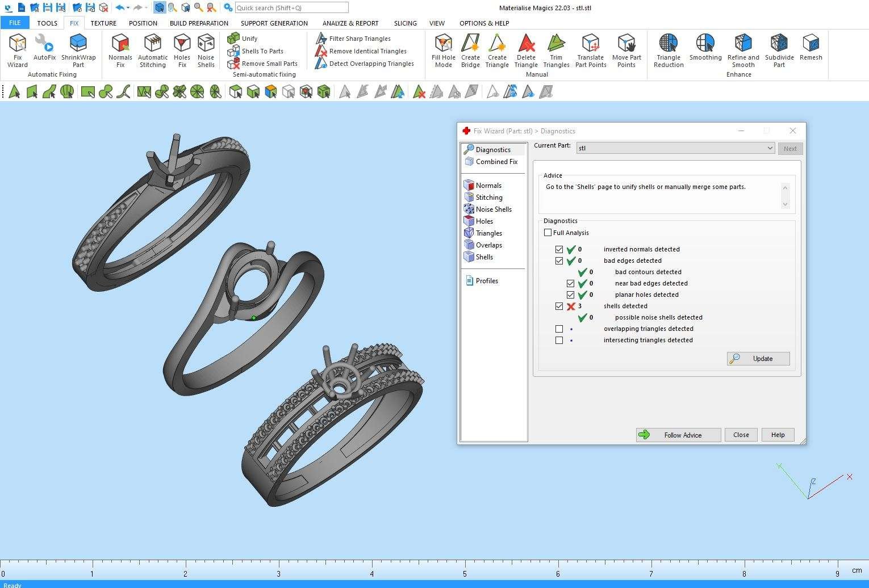The width and height of the screenshot is (869, 588).
Task: Uncheck the inverted normals detected checkbox
Action: pyautogui.click(x=559, y=250)
